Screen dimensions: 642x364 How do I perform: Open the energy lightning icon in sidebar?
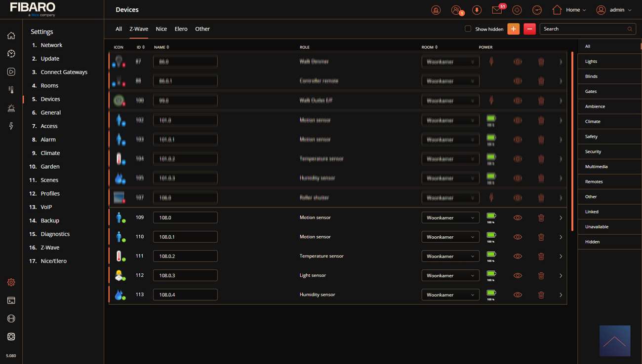pyautogui.click(x=11, y=126)
